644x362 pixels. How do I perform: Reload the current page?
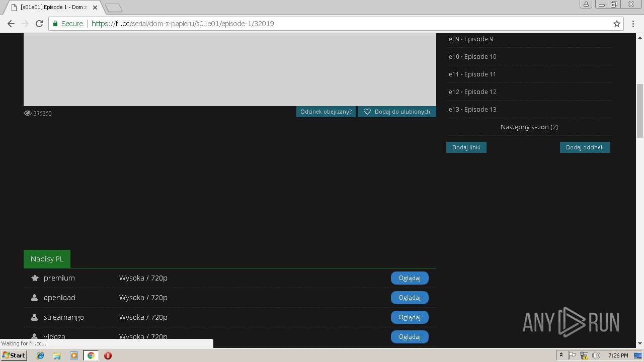39,24
